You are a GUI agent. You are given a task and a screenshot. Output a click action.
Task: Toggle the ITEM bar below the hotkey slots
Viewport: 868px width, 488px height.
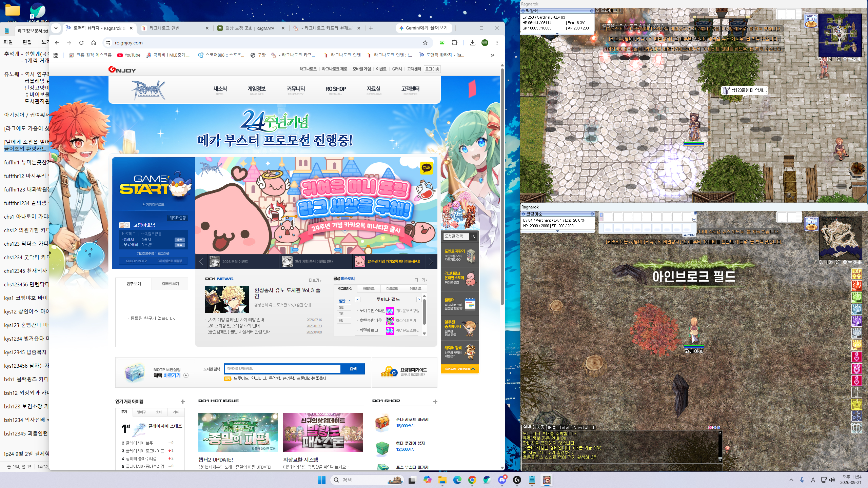coord(689,235)
